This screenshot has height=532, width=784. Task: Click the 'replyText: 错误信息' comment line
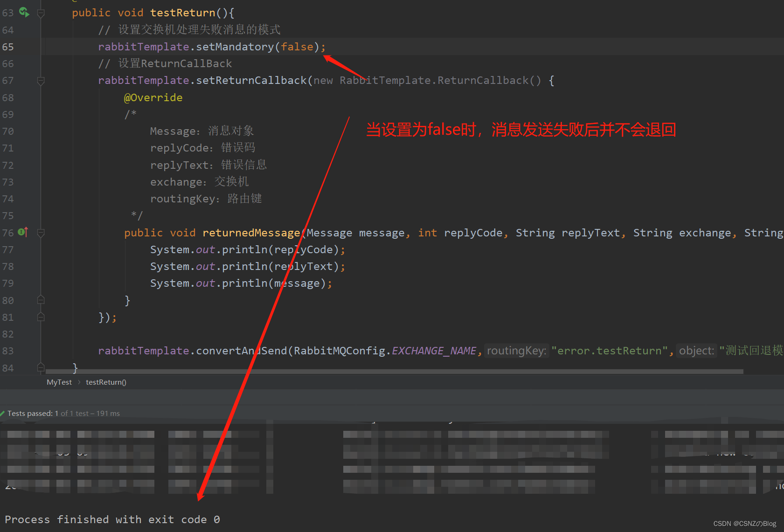(208, 165)
